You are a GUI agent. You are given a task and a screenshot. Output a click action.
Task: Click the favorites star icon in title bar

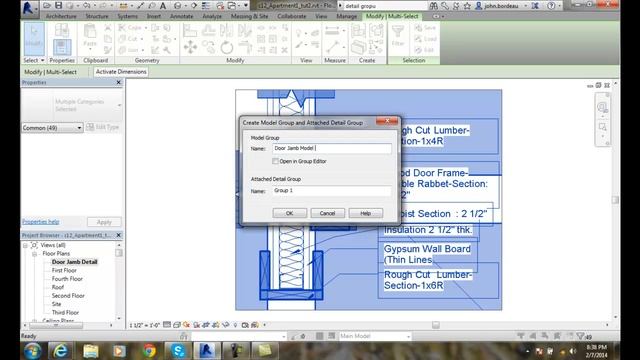click(x=467, y=6)
